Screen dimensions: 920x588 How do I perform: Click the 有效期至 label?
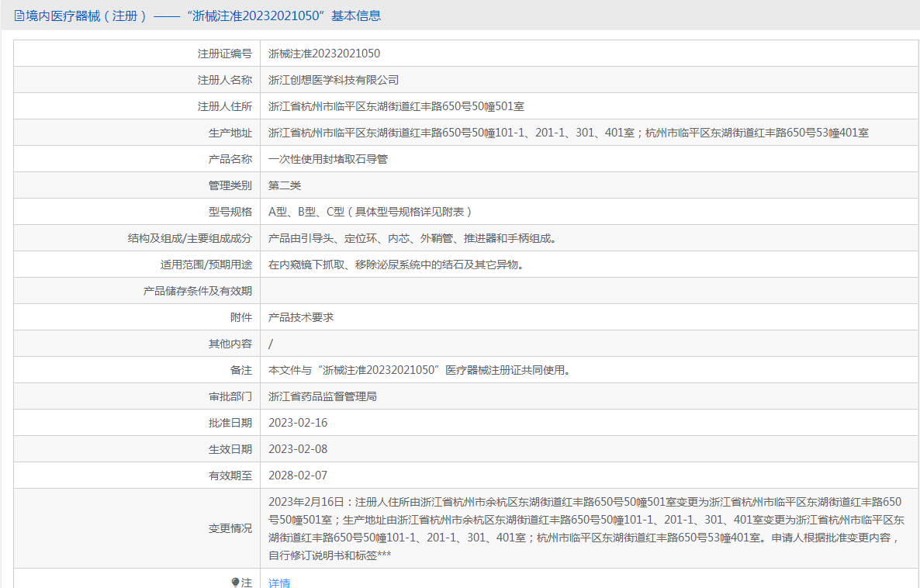click(230, 476)
